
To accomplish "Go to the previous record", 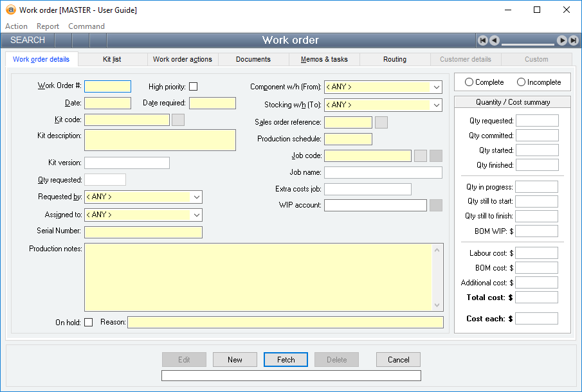I will pyautogui.click(x=494, y=40).
